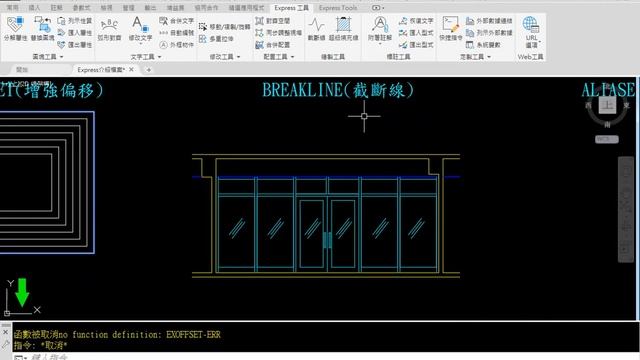Click the ViewCube east (東) compass label
This screenshot has width=640, height=360.
point(626,105)
